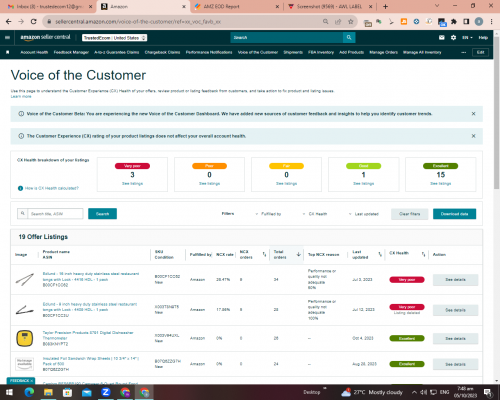Open the EN language dropdown
The image size is (500, 400).
pos(467,38)
